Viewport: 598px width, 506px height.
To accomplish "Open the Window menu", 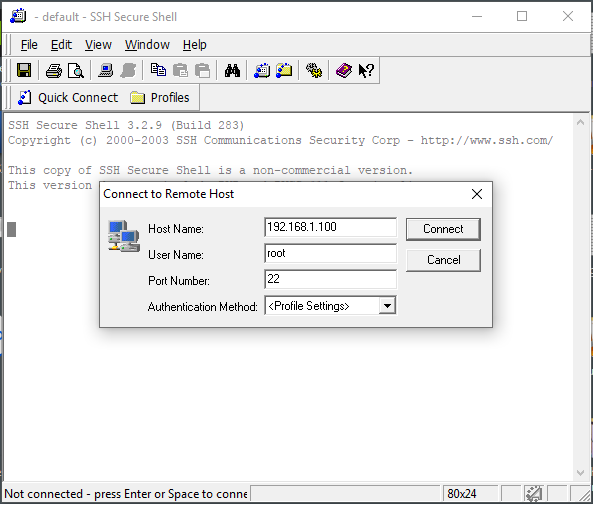I will (x=147, y=45).
